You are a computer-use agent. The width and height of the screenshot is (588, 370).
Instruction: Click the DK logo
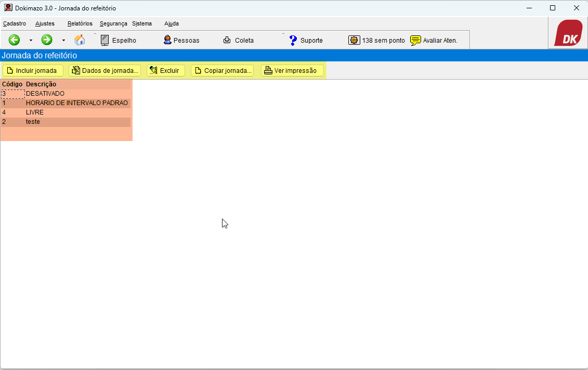(568, 33)
